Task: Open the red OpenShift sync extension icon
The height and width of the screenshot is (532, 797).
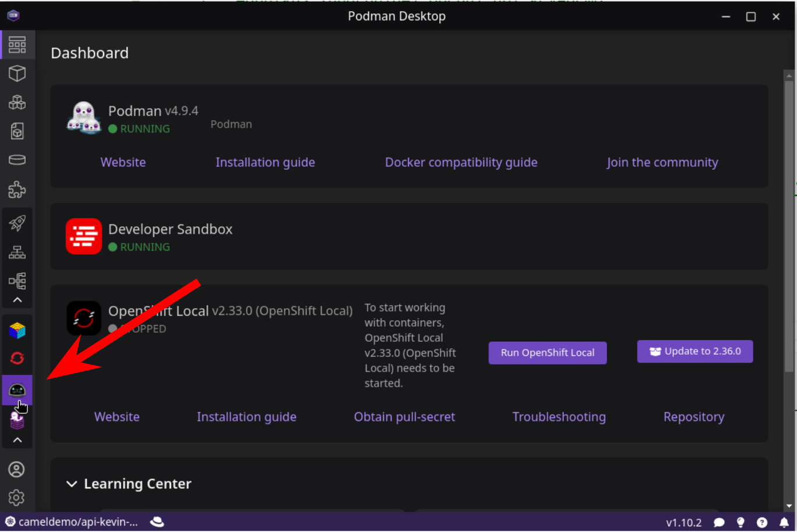Action: pyautogui.click(x=17, y=358)
